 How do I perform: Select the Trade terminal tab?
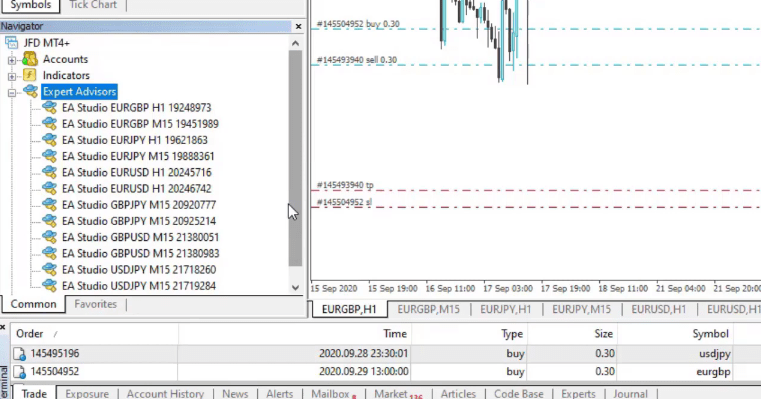(34, 393)
